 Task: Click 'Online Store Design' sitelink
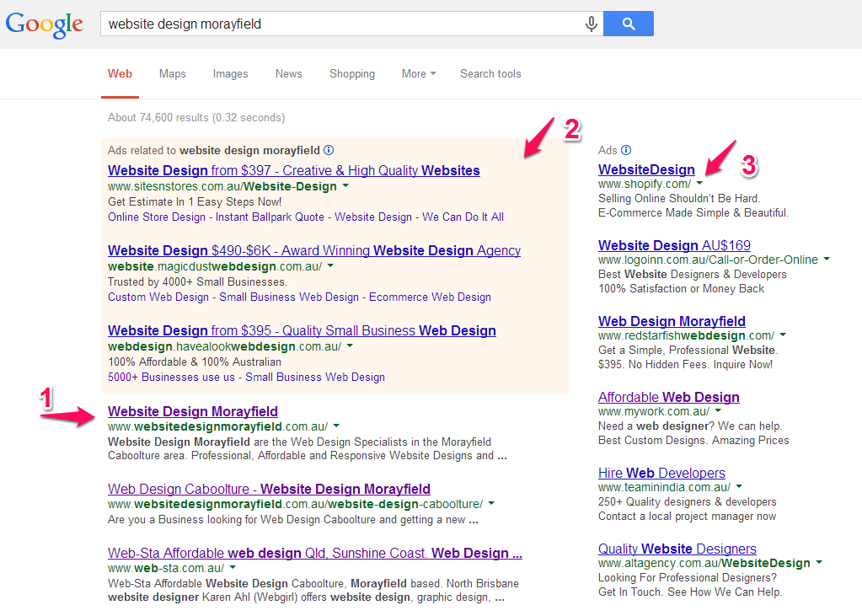click(x=157, y=217)
